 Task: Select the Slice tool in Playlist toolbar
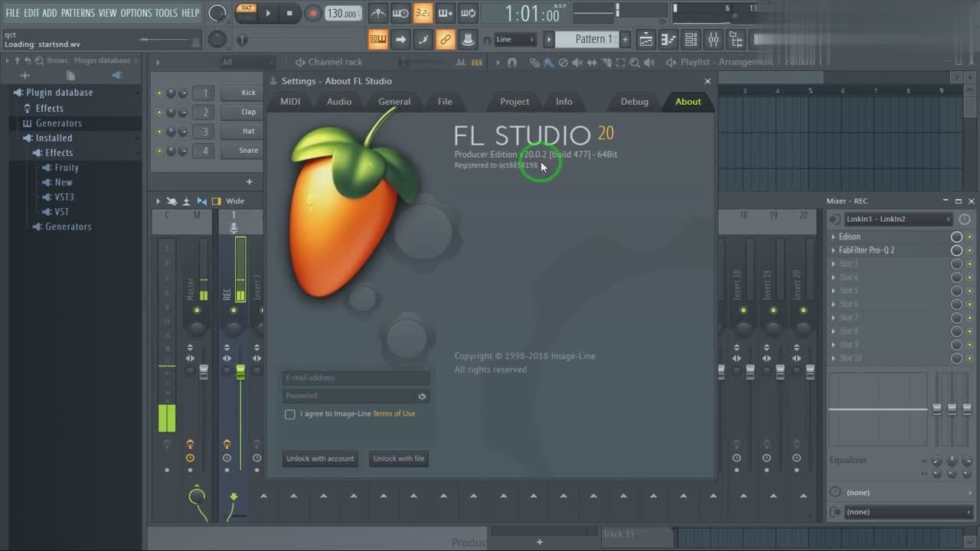[606, 63]
